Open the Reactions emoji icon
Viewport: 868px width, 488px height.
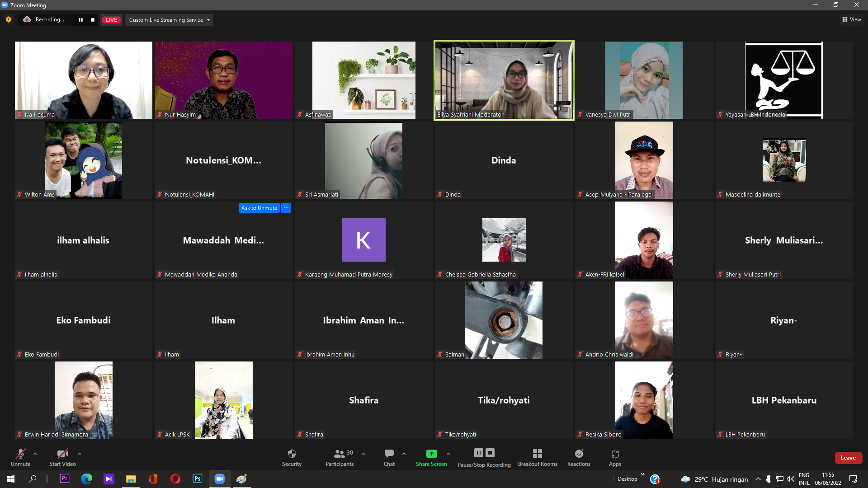pos(579,454)
